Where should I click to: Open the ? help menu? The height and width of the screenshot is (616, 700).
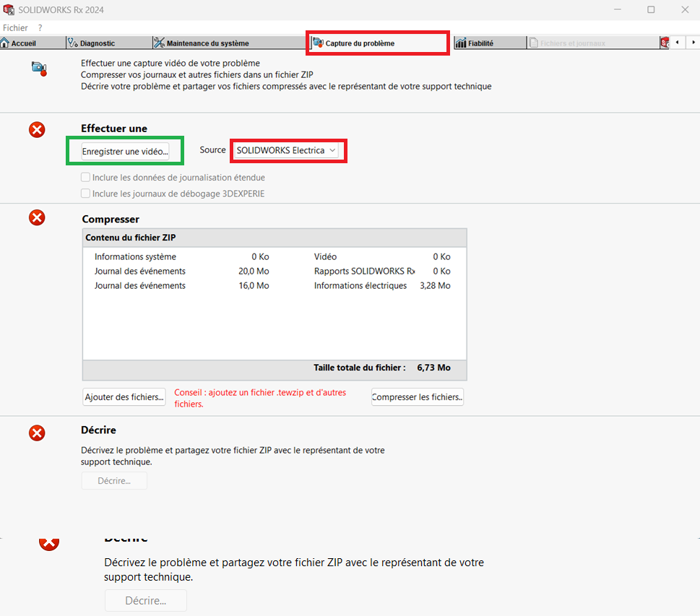(40, 27)
